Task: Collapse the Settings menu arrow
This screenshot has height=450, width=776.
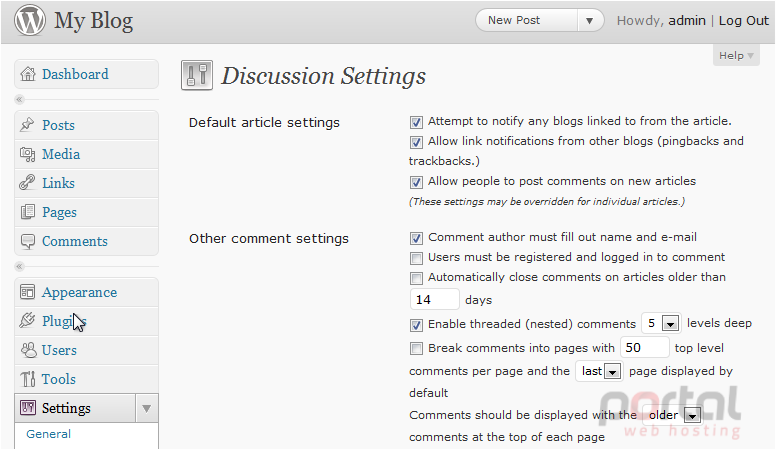Action: pyautogui.click(x=146, y=408)
